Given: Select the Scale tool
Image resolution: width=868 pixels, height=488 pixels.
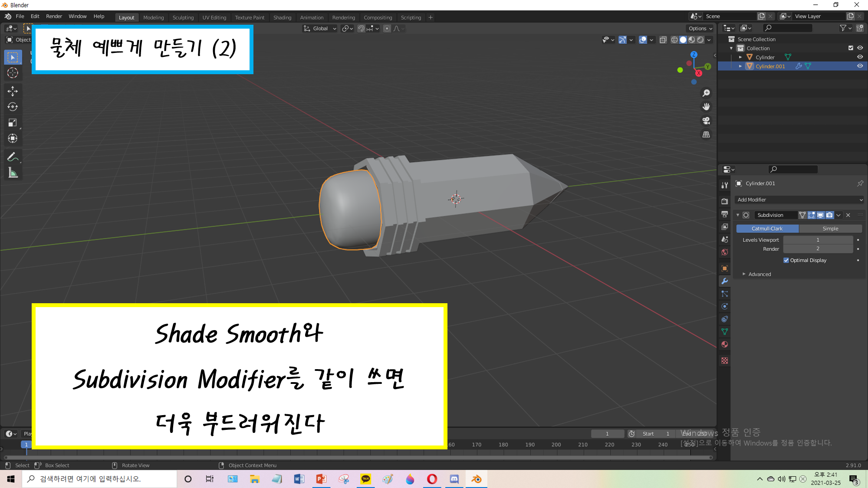Looking at the screenshot, I should pos(13,123).
